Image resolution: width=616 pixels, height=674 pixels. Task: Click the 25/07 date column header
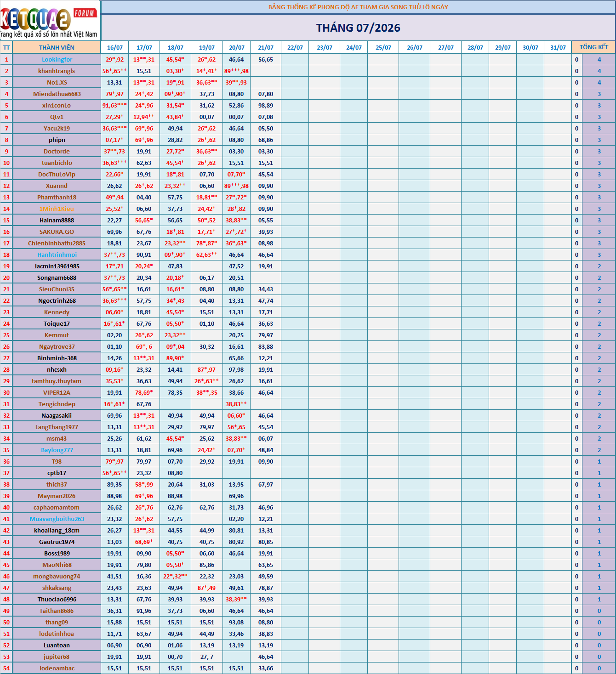(383, 47)
